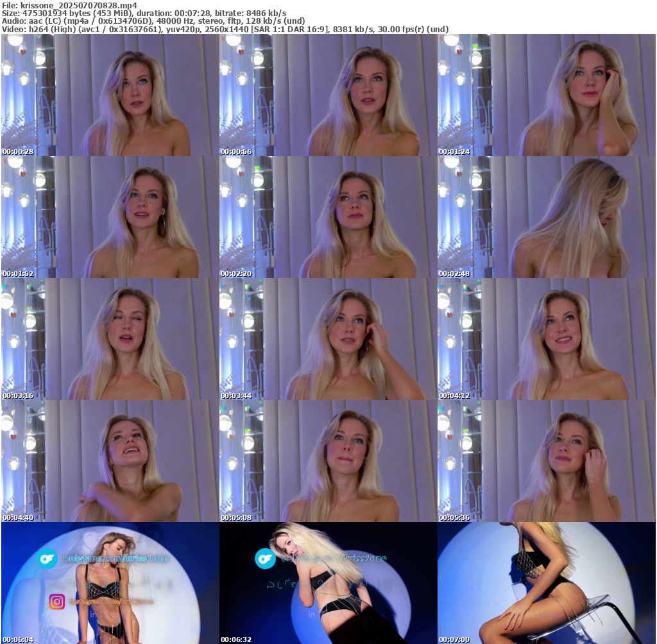Click the Video h264 codec info line
Image resolution: width=657 pixels, height=644 pixels.
(225, 29)
